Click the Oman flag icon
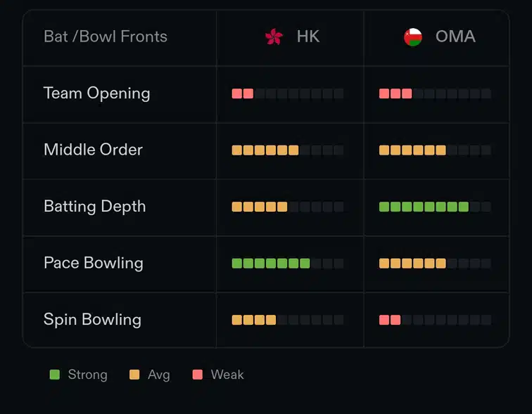532x414 pixels. click(x=413, y=37)
